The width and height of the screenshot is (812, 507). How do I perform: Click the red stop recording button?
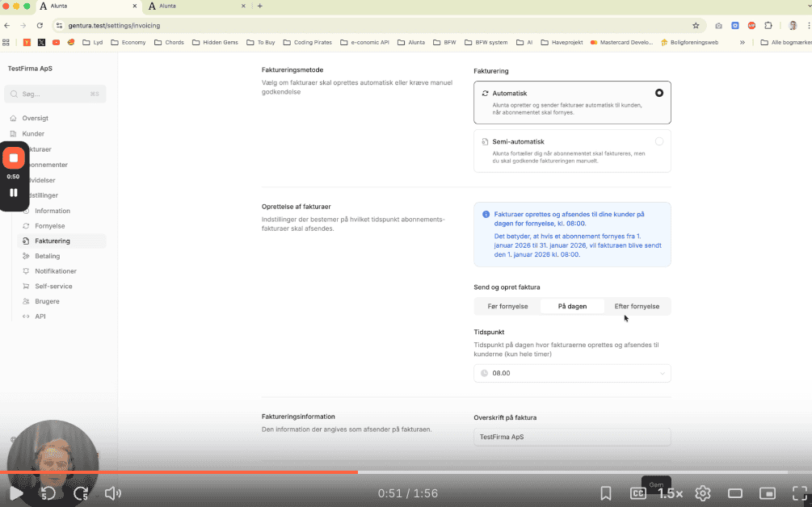click(14, 158)
